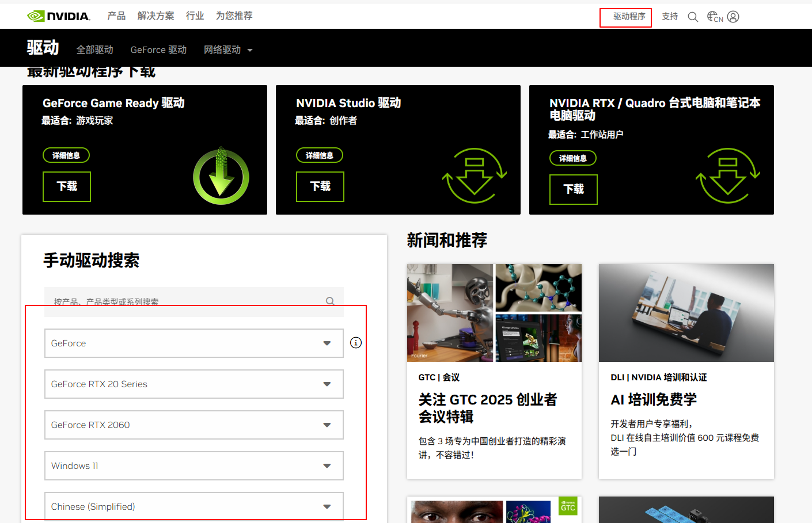Expand the Chinese (Simplified) language dropdown
The height and width of the screenshot is (523, 812).
tap(194, 506)
